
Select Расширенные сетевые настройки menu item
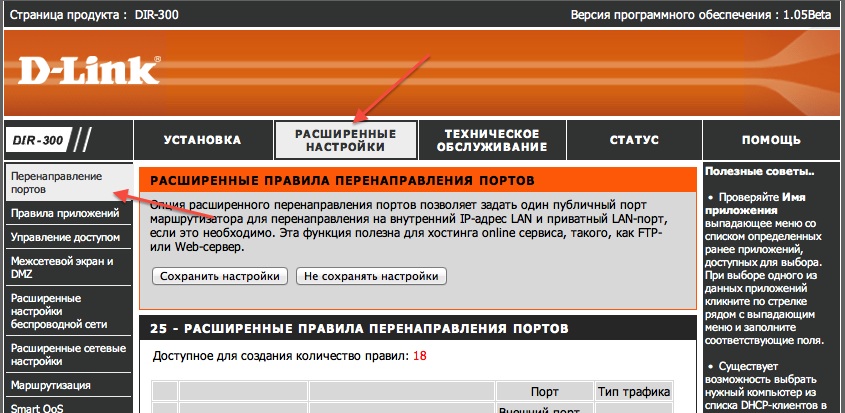click(x=65, y=354)
